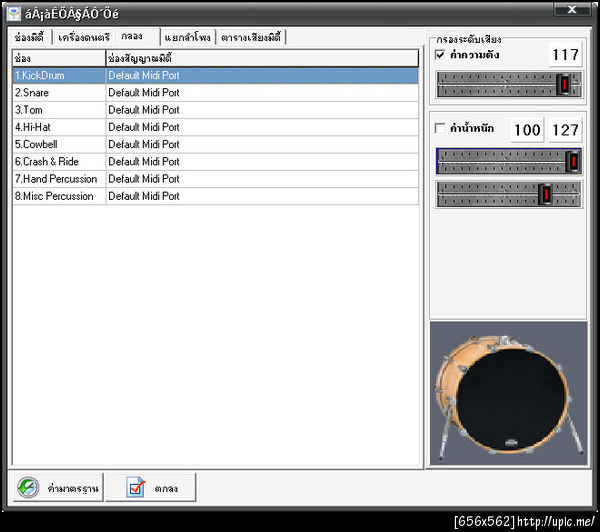This screenshot has height=532, width=600.
Task: Click the ช่องสัญญาณมิดี้ column header
Action: coord(262,58)
